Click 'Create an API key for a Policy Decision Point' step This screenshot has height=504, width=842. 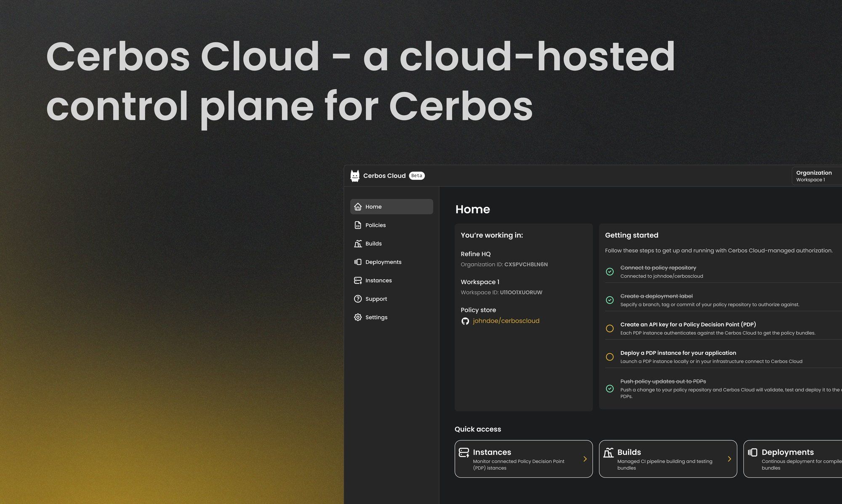click(x=688, y=325)
